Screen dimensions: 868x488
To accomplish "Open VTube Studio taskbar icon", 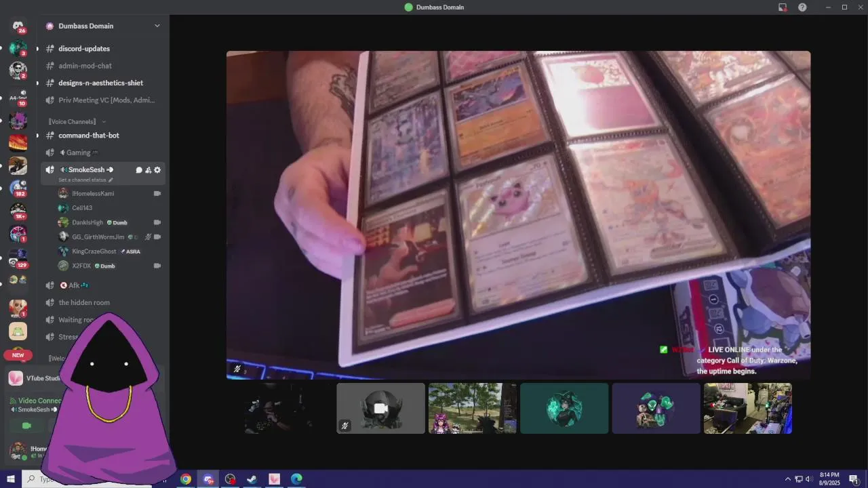I will point(274,479).
